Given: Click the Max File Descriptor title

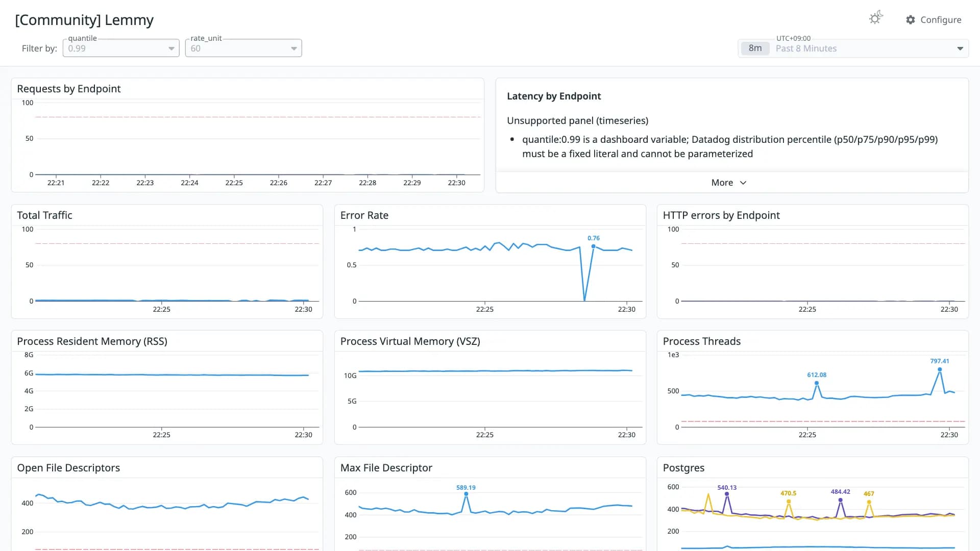Looking at the screenshot, I should coord(386,468).
